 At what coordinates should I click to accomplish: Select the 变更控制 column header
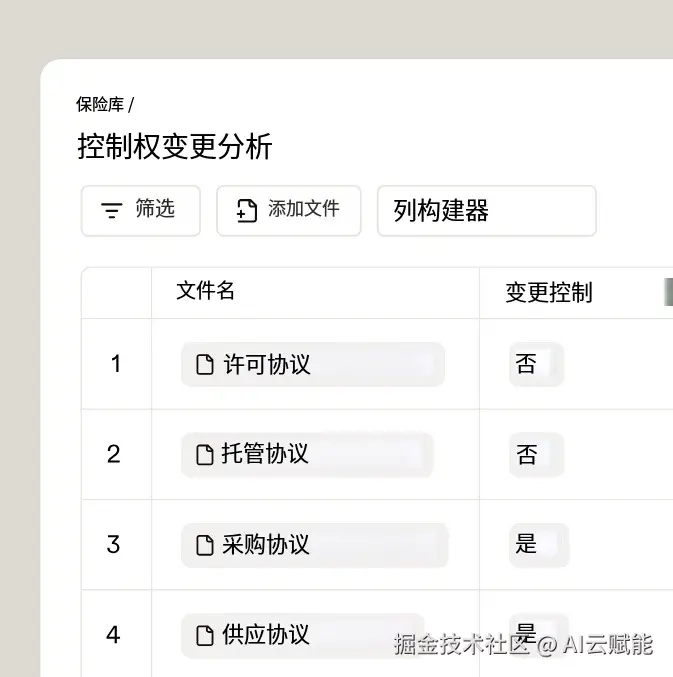click(x=548, y=292)
